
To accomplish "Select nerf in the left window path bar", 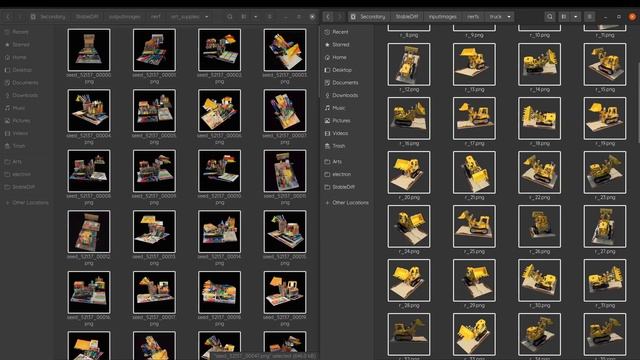I will tap(156, 17).
